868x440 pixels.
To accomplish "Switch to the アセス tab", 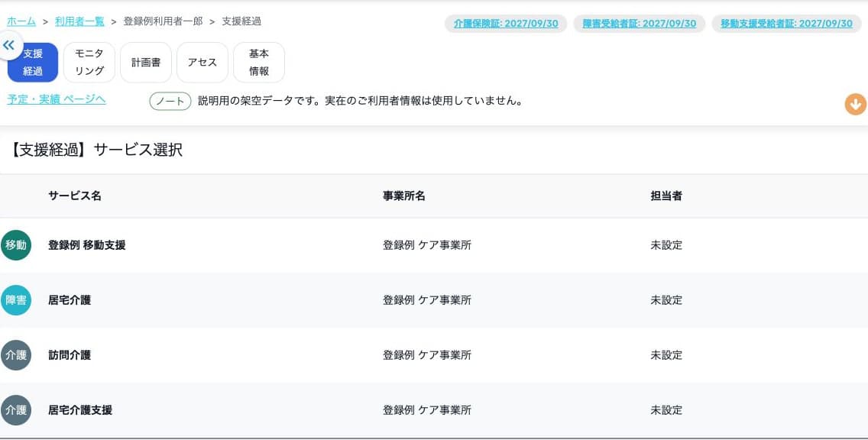I will [202, 63].
